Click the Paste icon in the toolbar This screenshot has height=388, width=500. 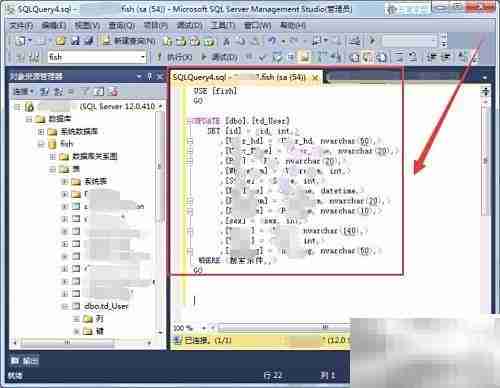pos(255,41)
